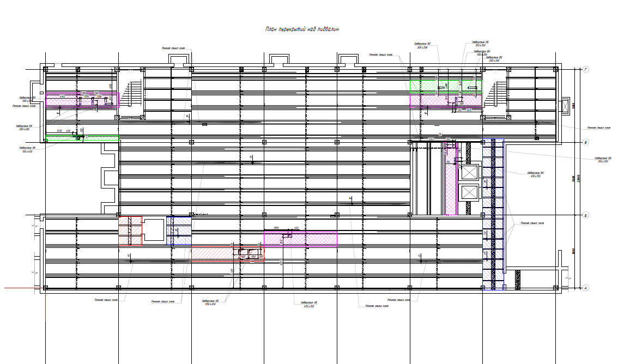
Task: Click the upper elevator shaft crossed square
Action: point(469,173)
